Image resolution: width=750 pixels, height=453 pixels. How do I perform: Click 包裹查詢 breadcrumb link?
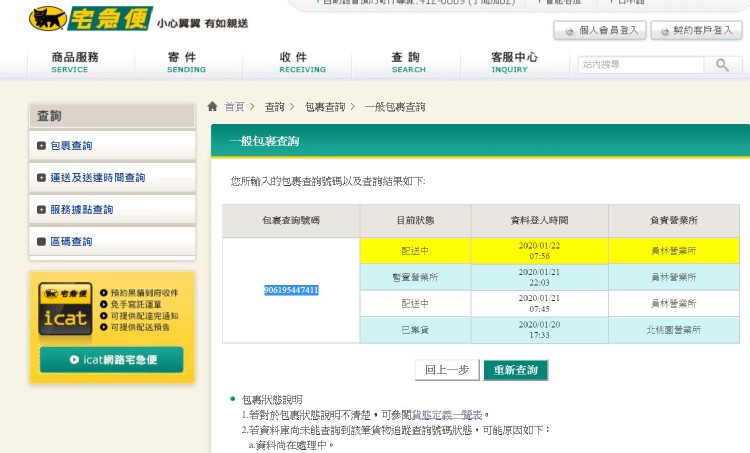[325, 107]
